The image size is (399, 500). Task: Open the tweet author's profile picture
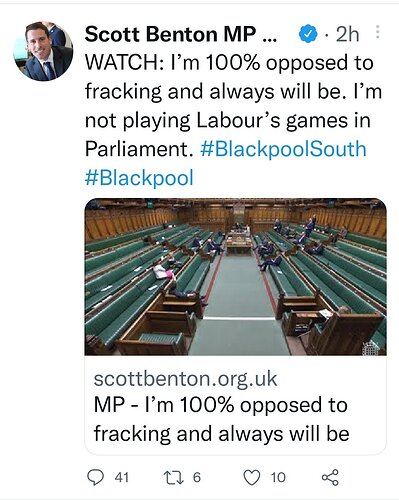coord(43,51)
